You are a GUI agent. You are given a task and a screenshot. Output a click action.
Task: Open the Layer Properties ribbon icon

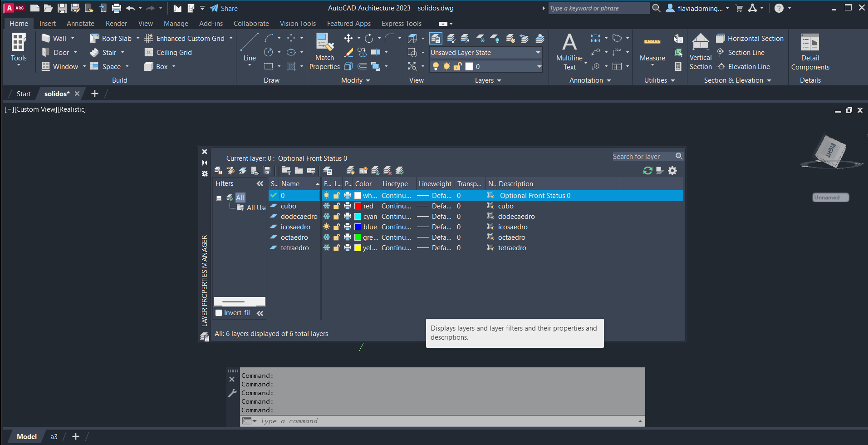(436, 39)
